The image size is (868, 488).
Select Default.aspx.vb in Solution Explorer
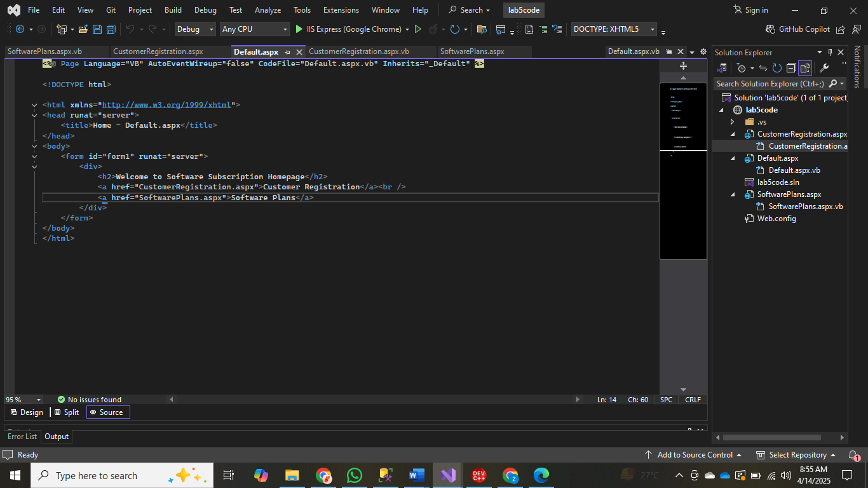(794, 170)
